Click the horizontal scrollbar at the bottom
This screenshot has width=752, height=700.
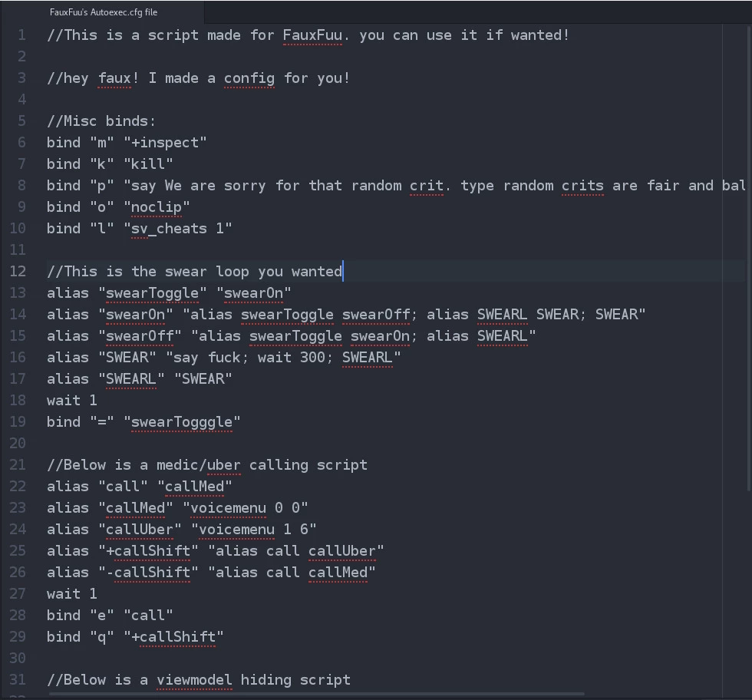pyautogui.click(x=316, y=694)
